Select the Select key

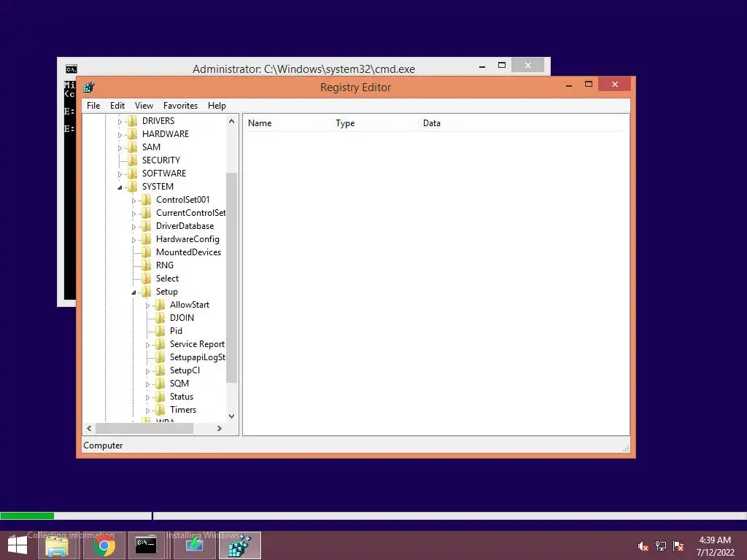(167, 279)
